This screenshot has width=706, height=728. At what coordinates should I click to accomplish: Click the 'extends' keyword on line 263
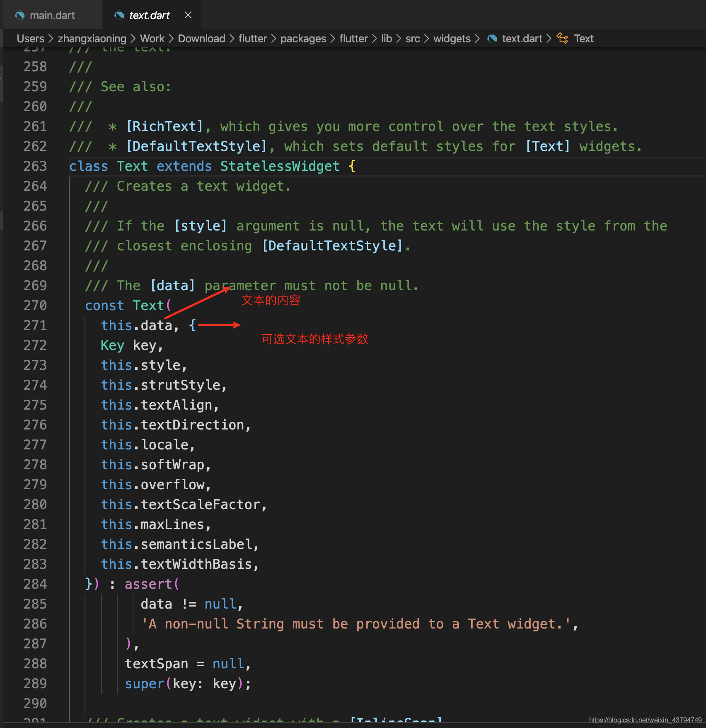(x=184, y=166)
